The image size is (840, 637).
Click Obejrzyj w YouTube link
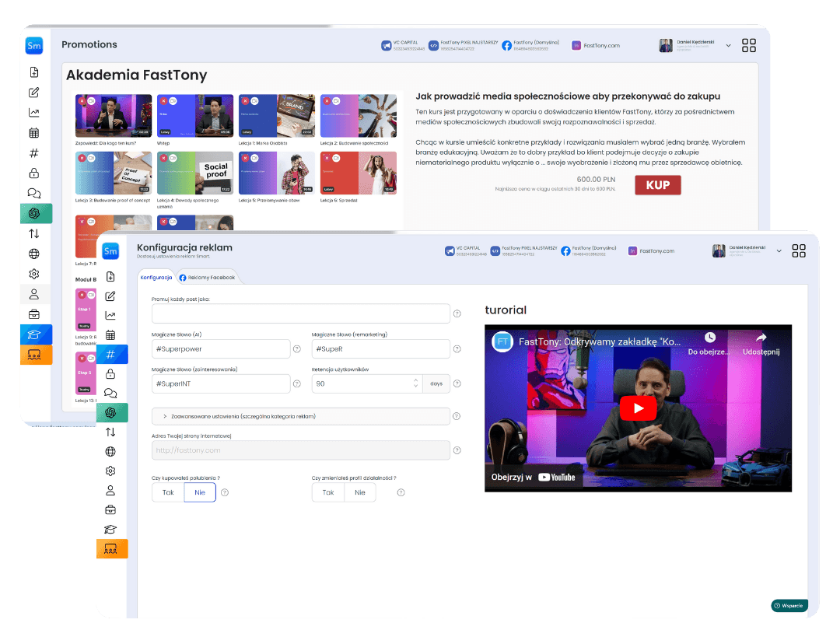click(x=533, y=478)
